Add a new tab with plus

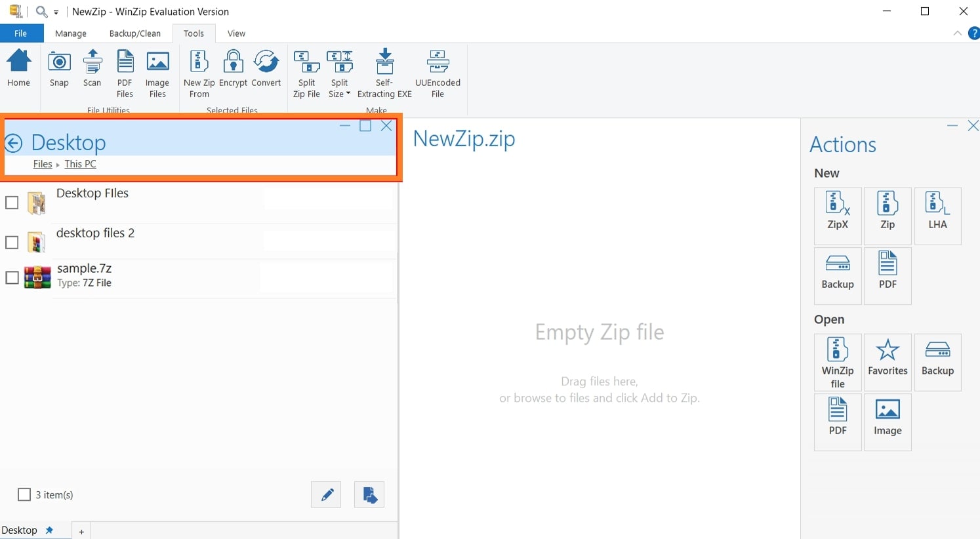pyautogui.click(x=81, y=532)
